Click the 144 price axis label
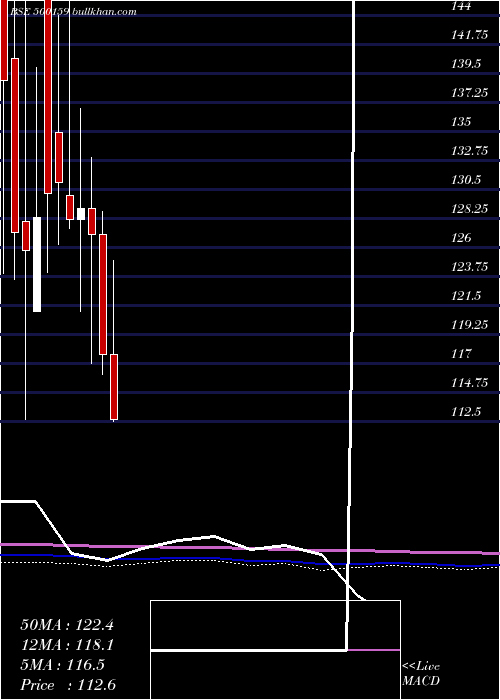Viewport: 500px width, 700px height. [x=461, y=6]
